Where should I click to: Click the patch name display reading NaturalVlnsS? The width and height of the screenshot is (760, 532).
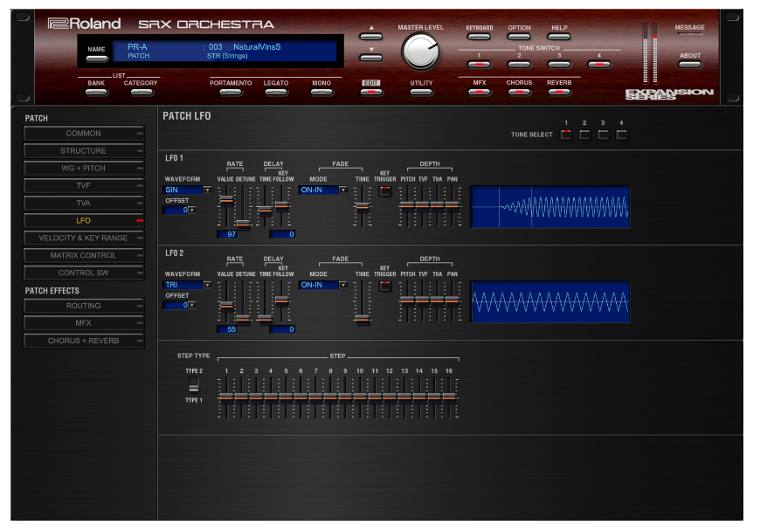tap(257, 47)
